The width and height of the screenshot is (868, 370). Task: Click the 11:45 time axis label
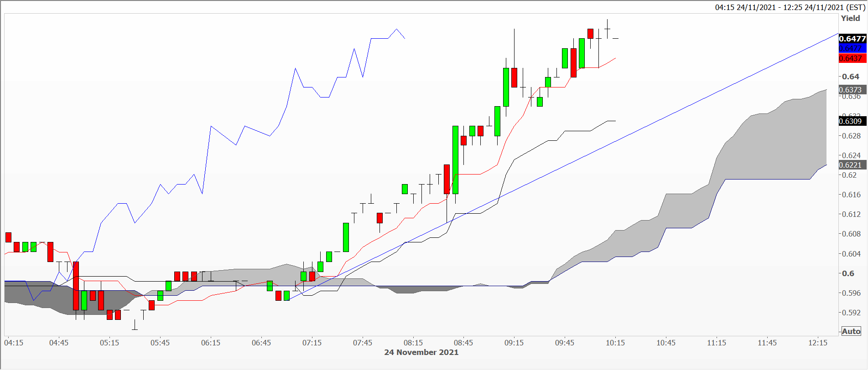(767, 343)
